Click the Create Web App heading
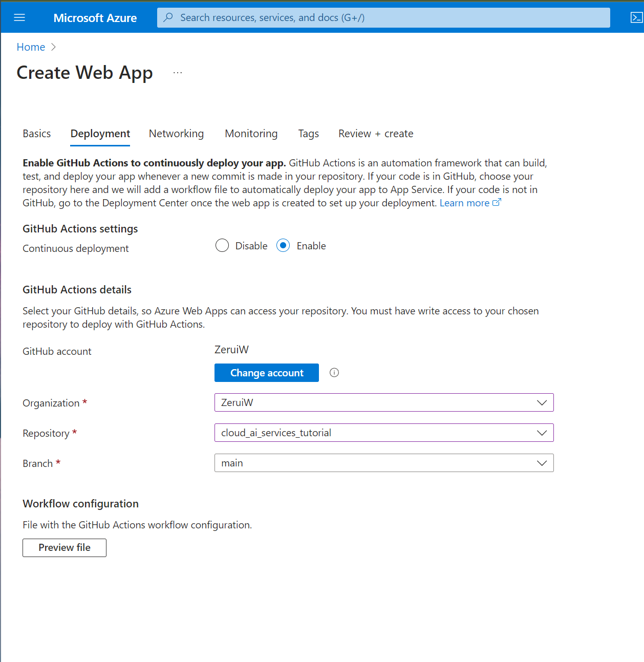 pos(85,73)
